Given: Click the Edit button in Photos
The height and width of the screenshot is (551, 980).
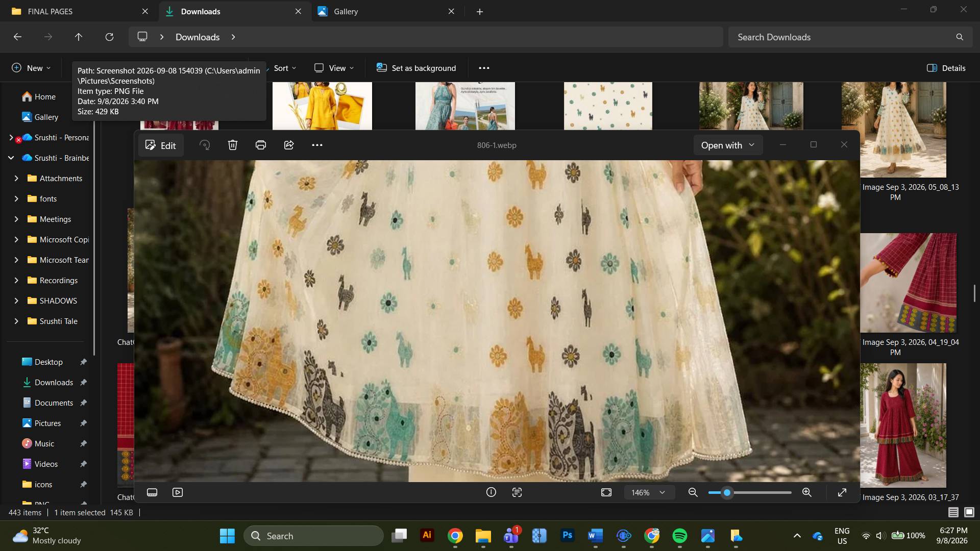Looking at the screenshot, I should click(x=161, y=145).
